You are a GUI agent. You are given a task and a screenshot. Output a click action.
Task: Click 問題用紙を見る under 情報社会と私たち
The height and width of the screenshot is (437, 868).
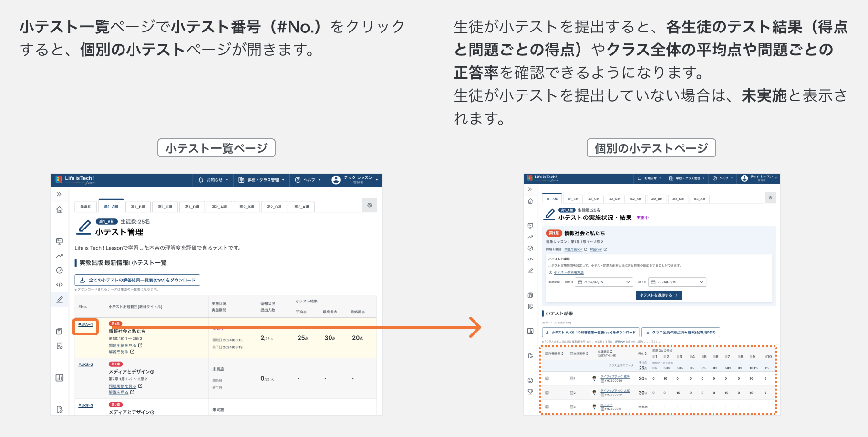[123, 345]
